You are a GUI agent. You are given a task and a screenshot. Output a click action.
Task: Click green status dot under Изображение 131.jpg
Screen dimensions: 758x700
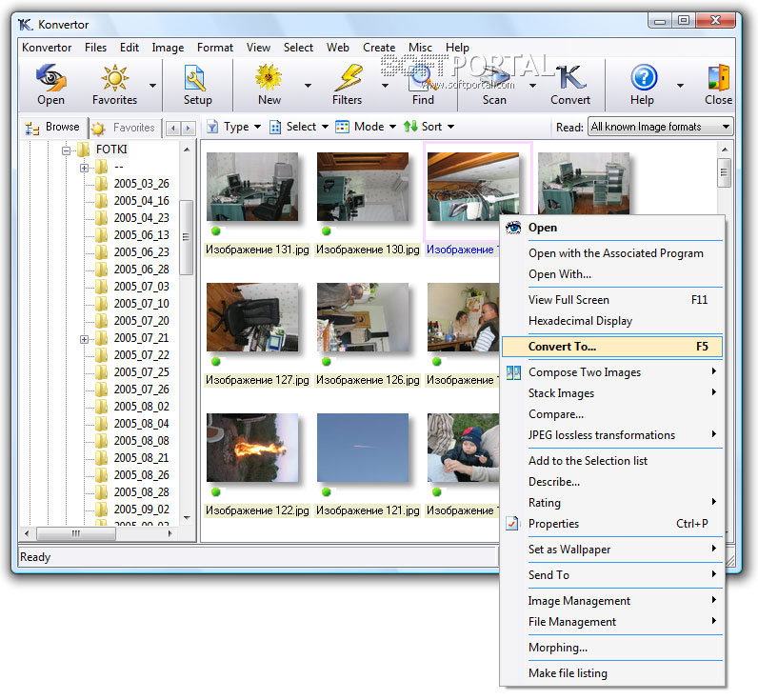[x=215, y=231]
